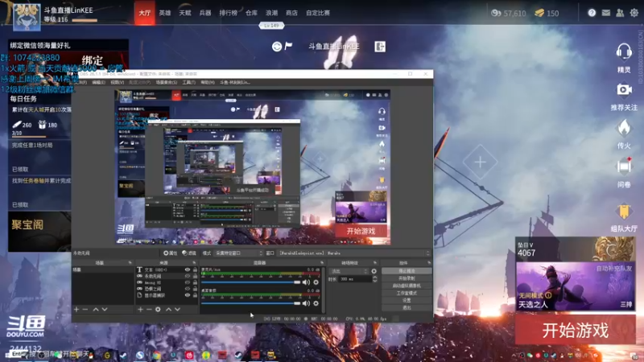Click the player avatar portrait top left

[27, 17]
